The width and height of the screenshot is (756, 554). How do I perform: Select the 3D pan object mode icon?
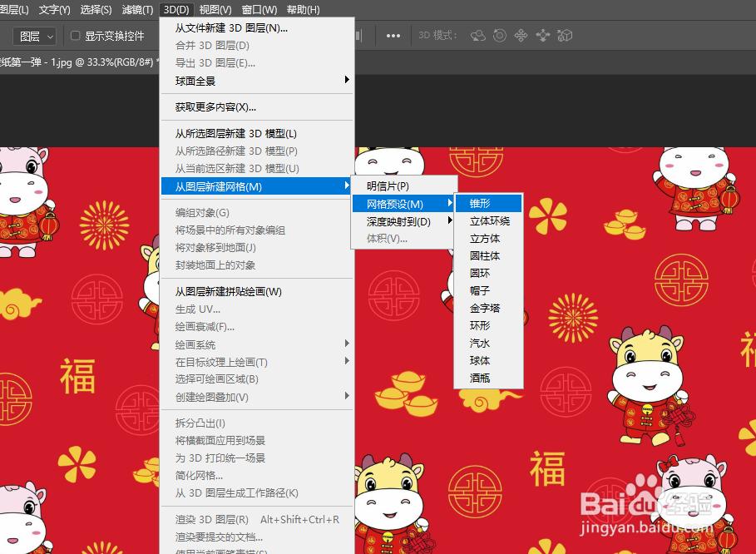(x=521, y=36)
